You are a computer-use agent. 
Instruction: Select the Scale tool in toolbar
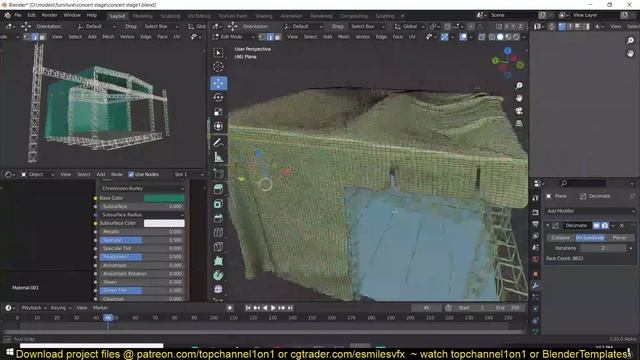pos(218,112)
